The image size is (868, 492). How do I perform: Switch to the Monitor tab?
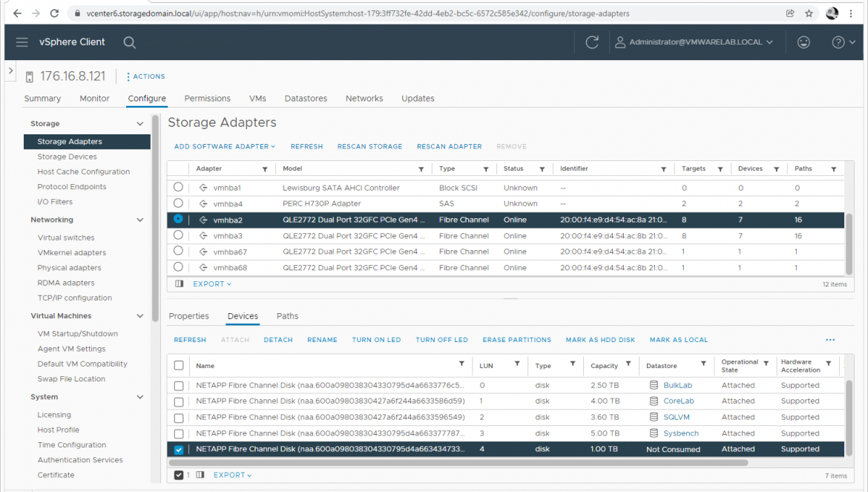click(95, 99)
